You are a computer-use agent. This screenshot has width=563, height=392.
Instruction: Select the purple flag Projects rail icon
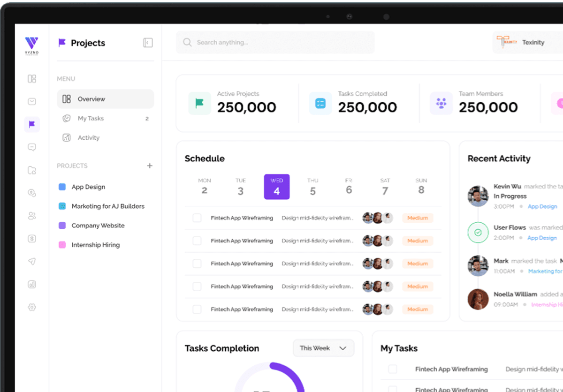[32, 124]
